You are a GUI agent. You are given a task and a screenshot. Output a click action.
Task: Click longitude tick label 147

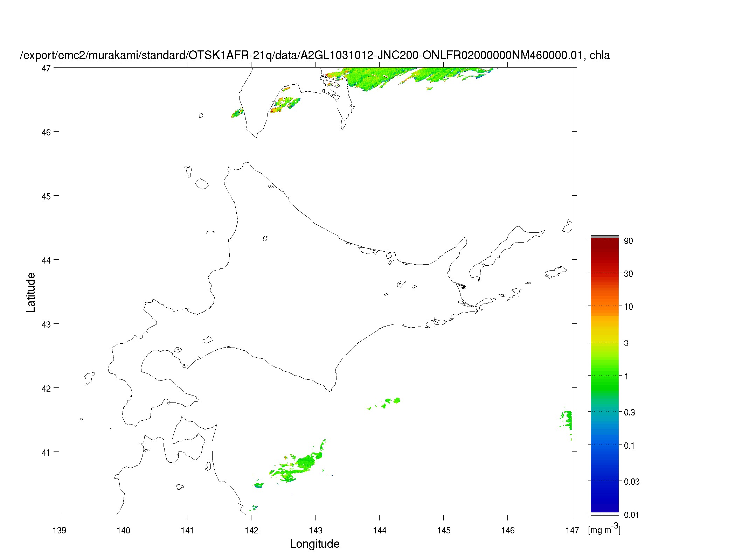coord(572,530)
